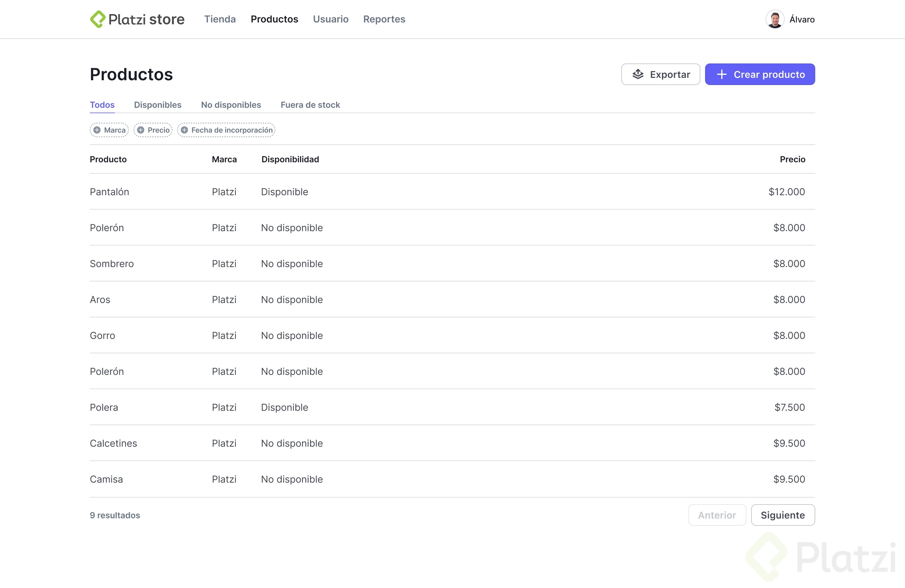Click the plus icon on Marca filter
905x588 pixels.
pos(97,130)
